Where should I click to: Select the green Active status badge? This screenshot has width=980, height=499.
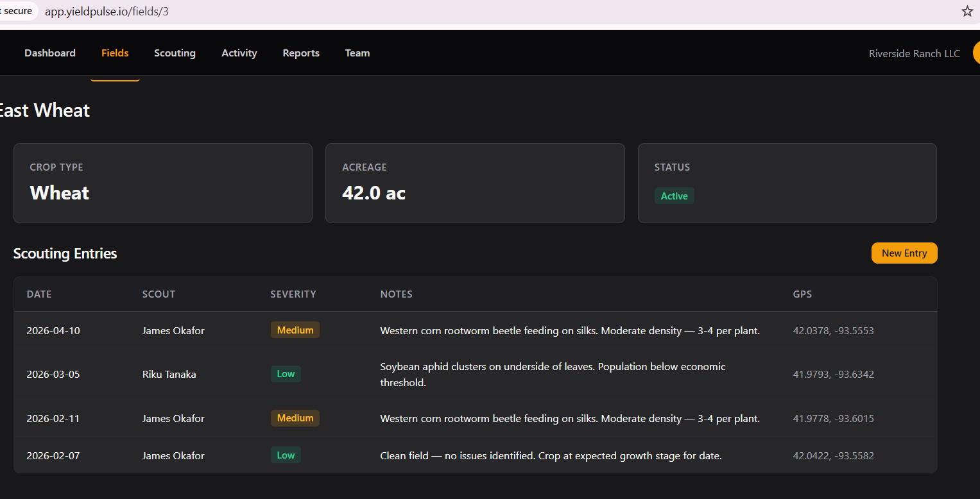(x=674, y=196)
